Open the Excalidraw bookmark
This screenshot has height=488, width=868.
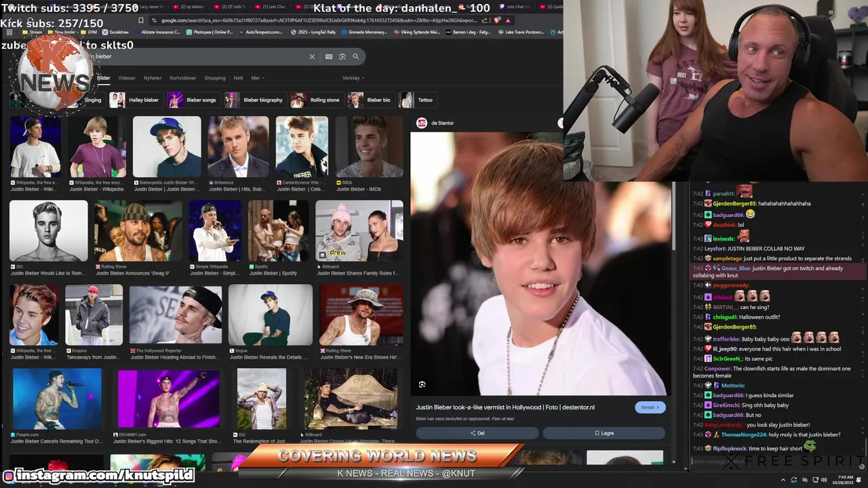point(115,32)
